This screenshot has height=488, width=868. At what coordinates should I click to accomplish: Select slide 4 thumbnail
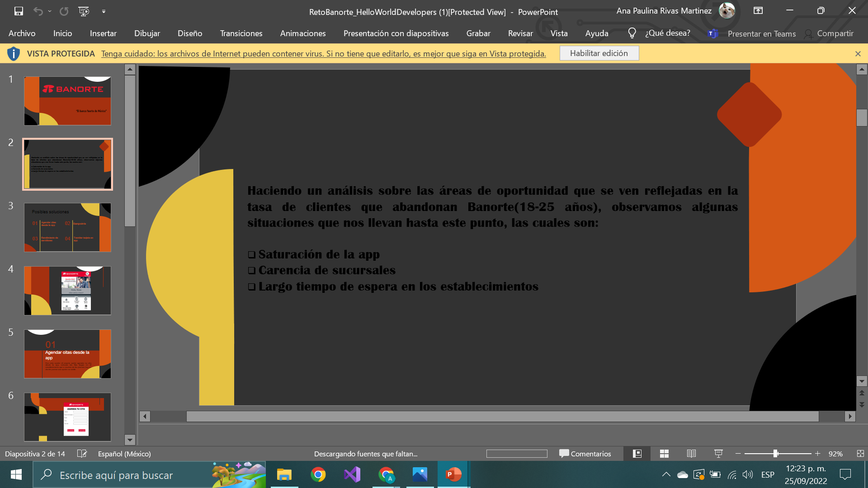click(x=67, y=291)
